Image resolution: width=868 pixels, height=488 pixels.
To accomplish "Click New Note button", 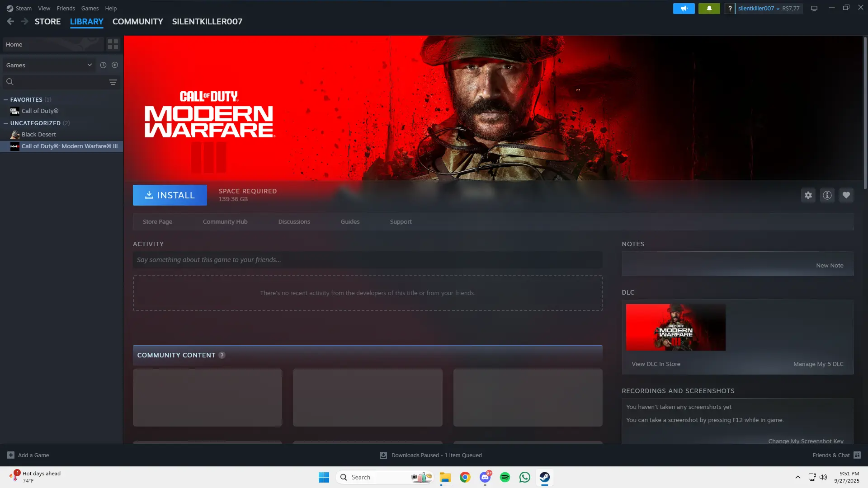I will (x=830, y=265).
